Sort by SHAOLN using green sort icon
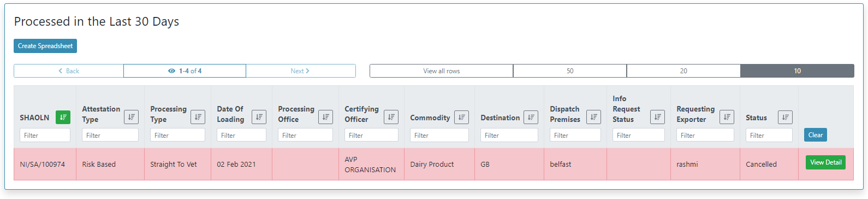The width and height of the screenshot is (868, 199). [63, 117]
